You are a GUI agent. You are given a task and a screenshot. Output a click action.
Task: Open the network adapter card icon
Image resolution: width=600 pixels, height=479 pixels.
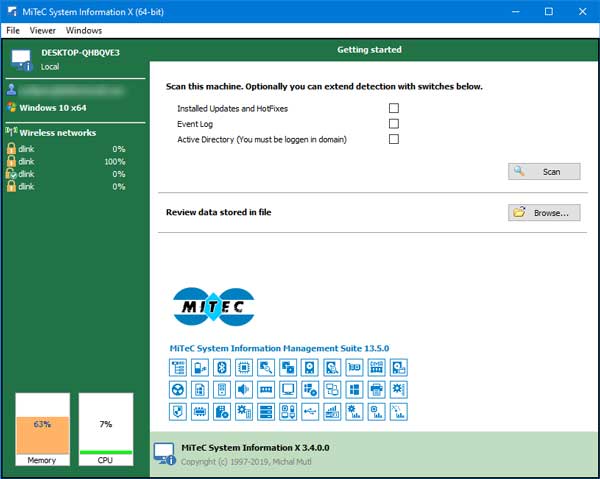coord(354,367)
